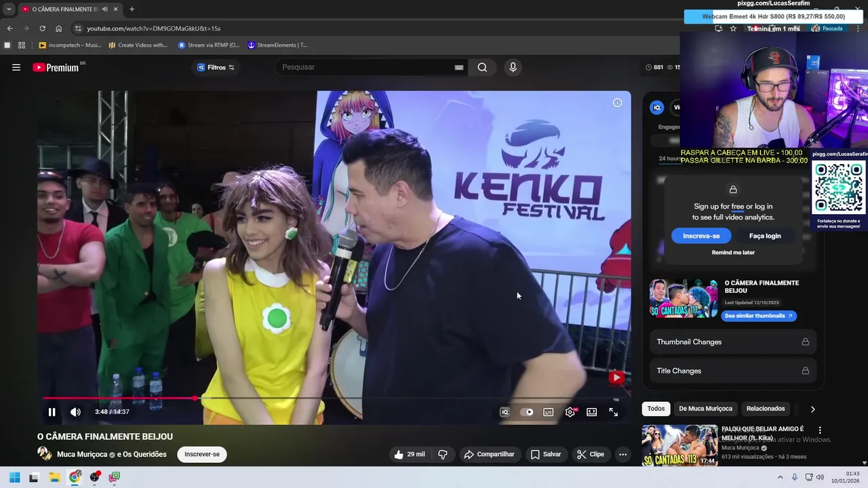Expand the locked Thumbnail Changes section

(732, 342)
